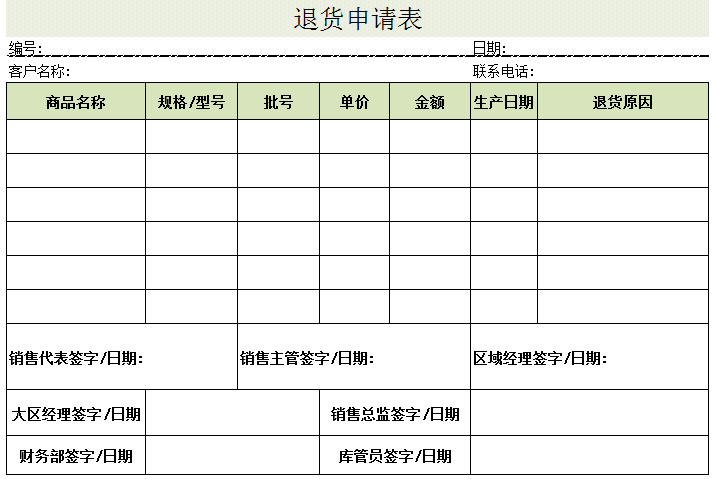The width and height of the screenshot is (713, 479).
Task: Click the 销售代表签字/日期 cell
Action: coord(122,357)
